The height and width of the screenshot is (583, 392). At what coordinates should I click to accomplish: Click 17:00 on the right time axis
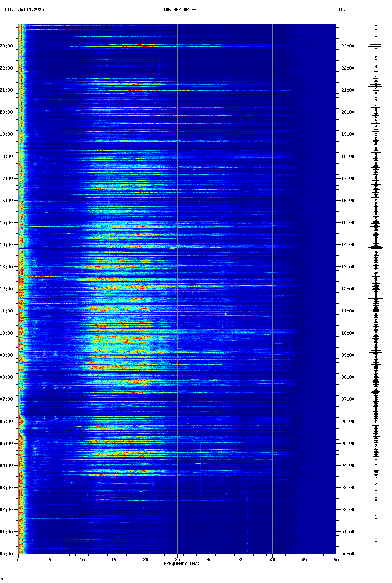point(348,179)
